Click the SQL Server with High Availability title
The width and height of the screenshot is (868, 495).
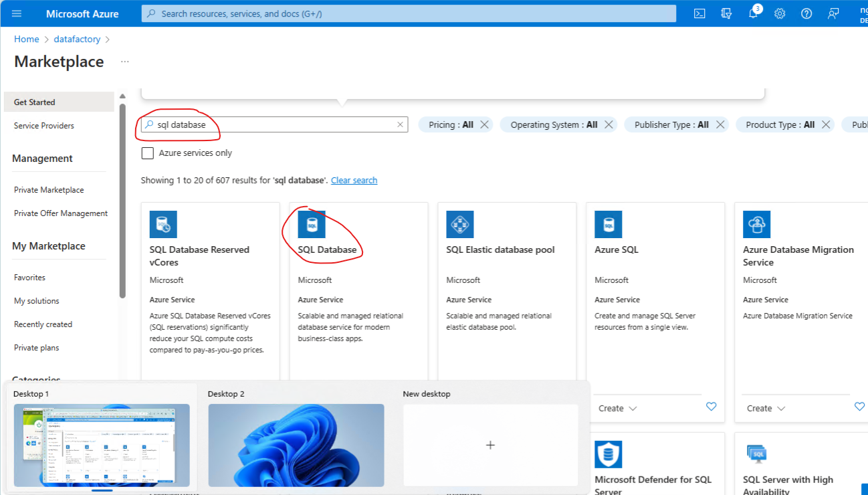click(x=788, y=486)
